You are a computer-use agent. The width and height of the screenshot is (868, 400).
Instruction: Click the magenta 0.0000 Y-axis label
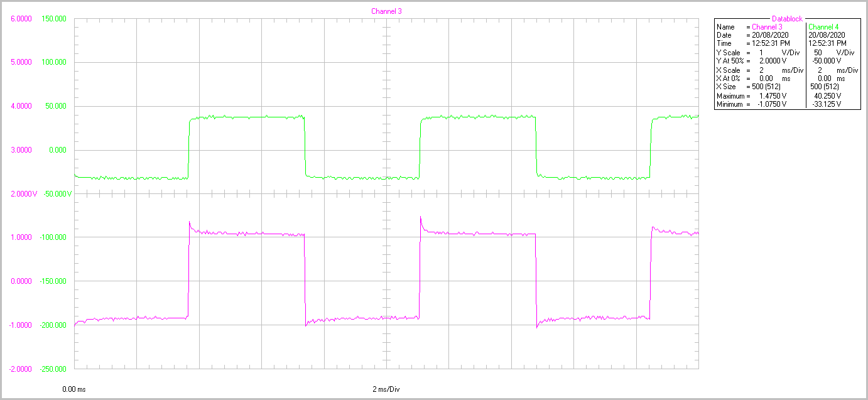21,281
